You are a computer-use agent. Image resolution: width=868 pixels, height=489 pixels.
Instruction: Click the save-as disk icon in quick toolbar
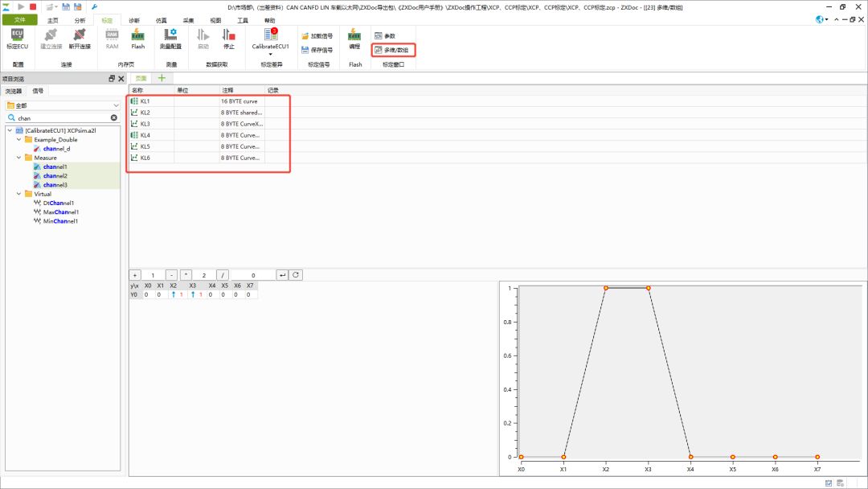(x=77, y=6)
